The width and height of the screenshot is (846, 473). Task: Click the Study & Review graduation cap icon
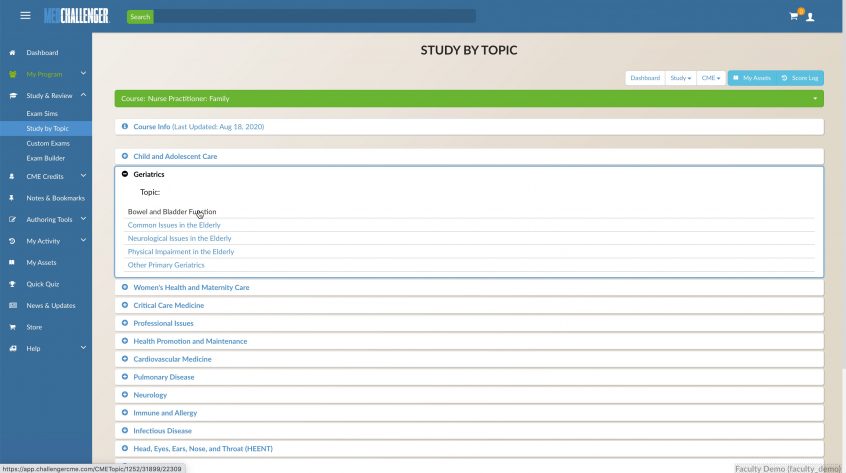(x=12, y=95)
